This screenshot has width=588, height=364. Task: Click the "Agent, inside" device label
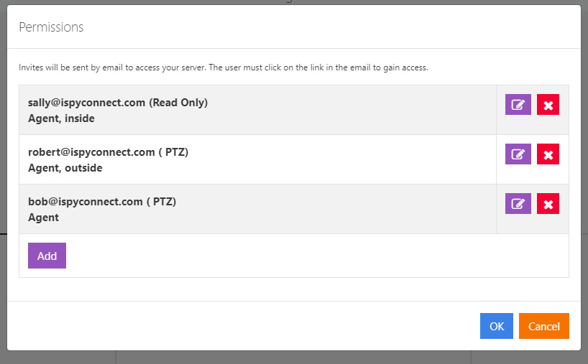click(61, 118)
